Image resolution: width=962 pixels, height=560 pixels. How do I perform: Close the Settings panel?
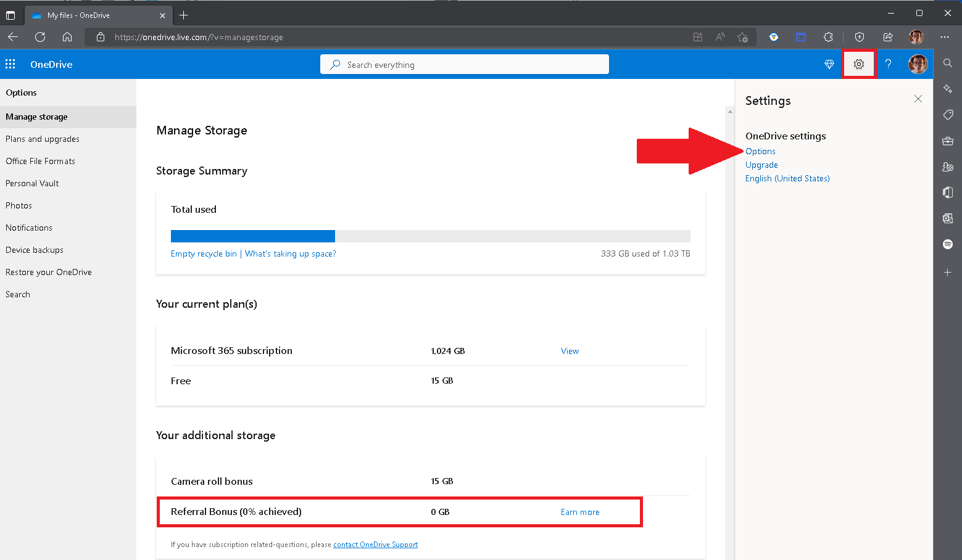[918, 99]
